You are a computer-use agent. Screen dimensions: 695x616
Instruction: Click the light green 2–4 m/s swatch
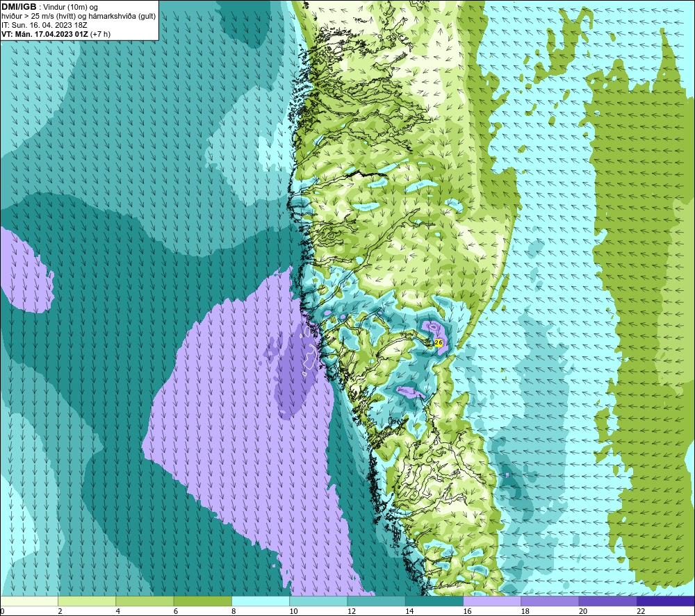(x=87, y=601)
